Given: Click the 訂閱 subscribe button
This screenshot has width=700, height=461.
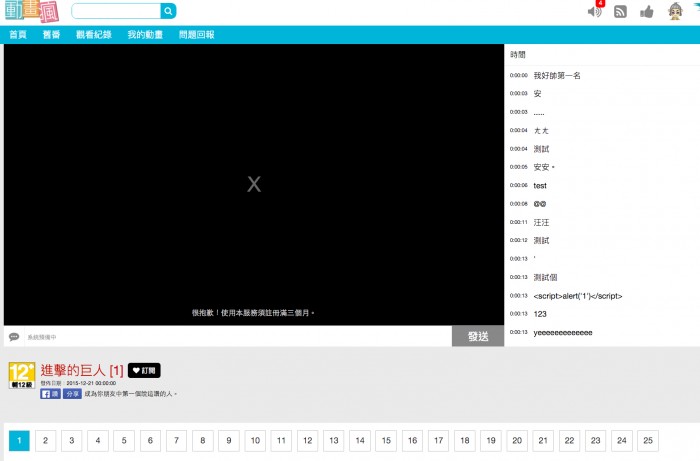Looking at the screenshot, I should pos(144,370).
